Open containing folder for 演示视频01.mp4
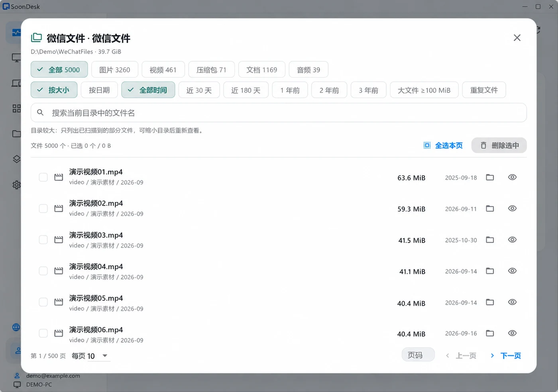 pyautogui.click(x=490, y=177)
